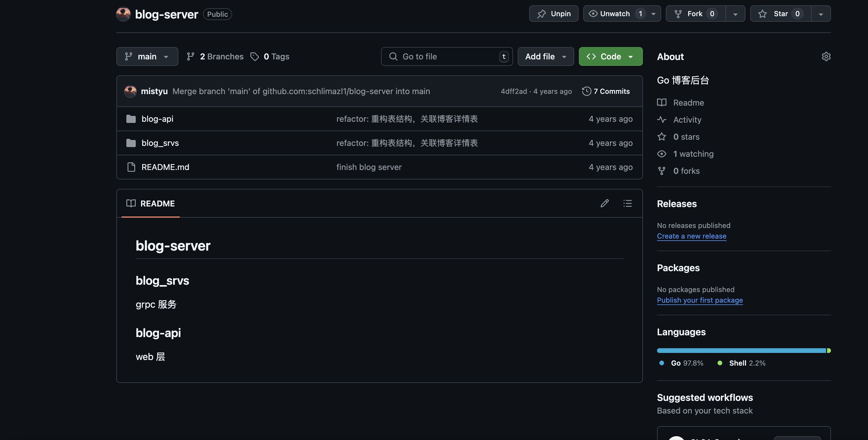Image resolution: width=868 pixels, height=440 pixels.
Task: Open the blog-api folder
Action: coord(157,119)
